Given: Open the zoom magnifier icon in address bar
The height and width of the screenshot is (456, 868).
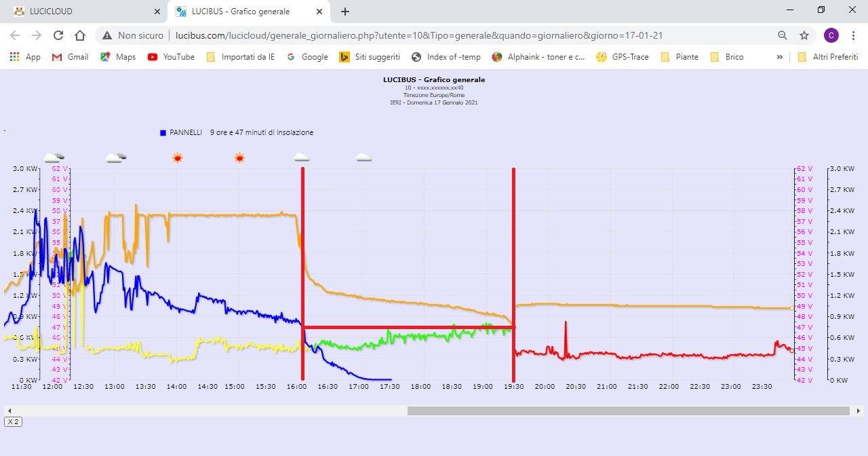Looking at the screenshot, I should (783, 35).
